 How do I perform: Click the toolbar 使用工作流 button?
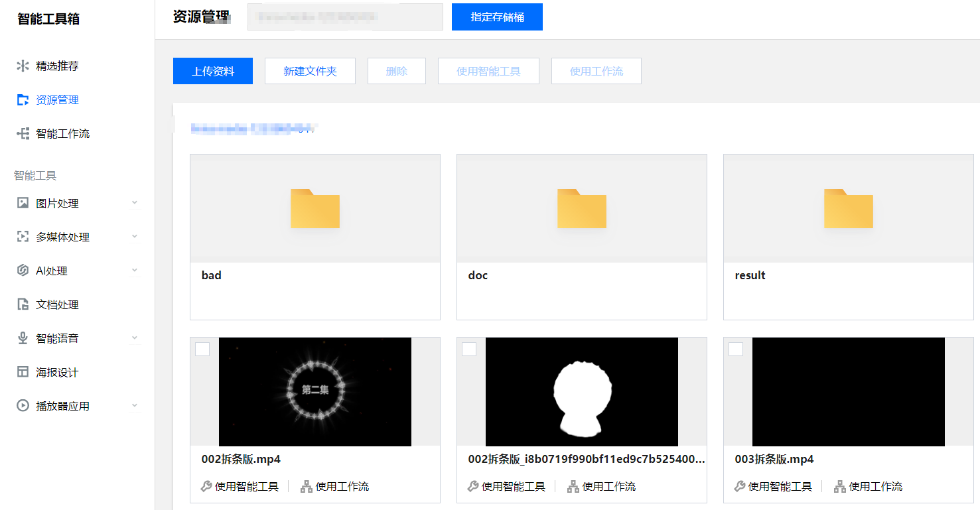click(x=596, y=71)
